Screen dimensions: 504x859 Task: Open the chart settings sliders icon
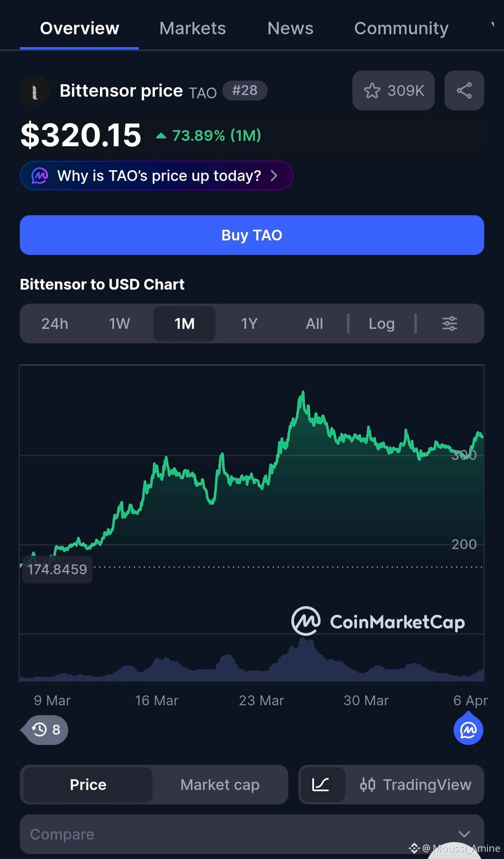pos(449,324)
